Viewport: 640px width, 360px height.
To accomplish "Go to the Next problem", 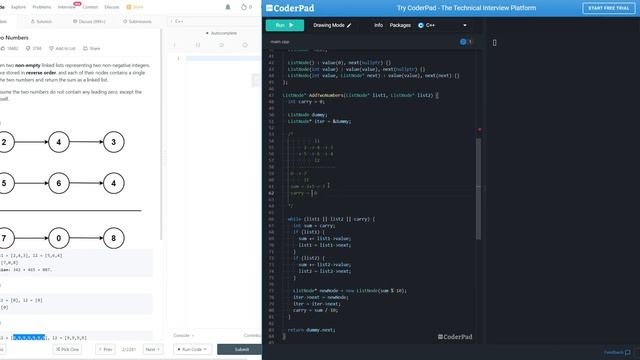I will (x=153, y=349).
